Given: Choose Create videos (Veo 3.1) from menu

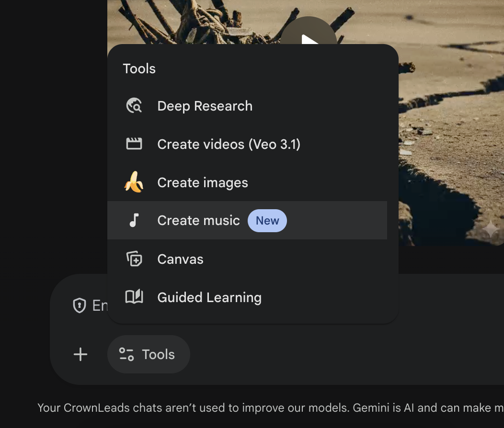Looking at the screenshot, I should pyautogui.click(x=229, y=144).
